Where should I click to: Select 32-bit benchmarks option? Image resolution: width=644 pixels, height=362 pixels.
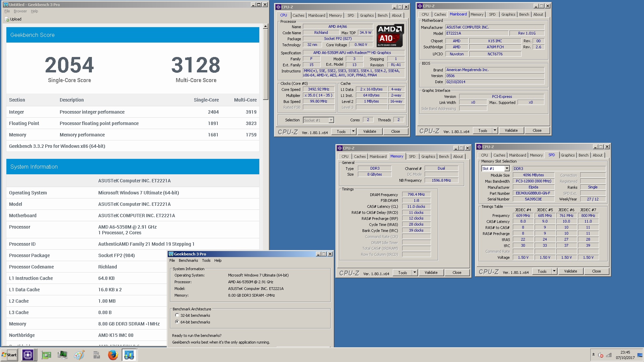[x=177, y=315]
